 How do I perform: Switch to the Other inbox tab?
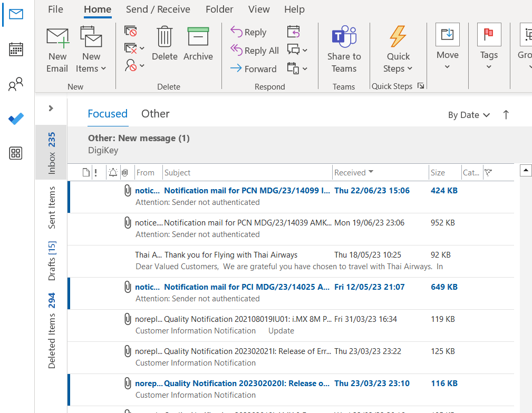[x=155, y=114]
